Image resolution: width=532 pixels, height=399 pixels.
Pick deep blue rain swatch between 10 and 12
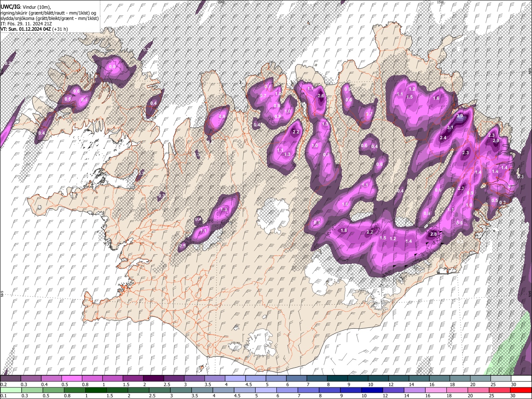pyautogui.click(x=372, y=390)
